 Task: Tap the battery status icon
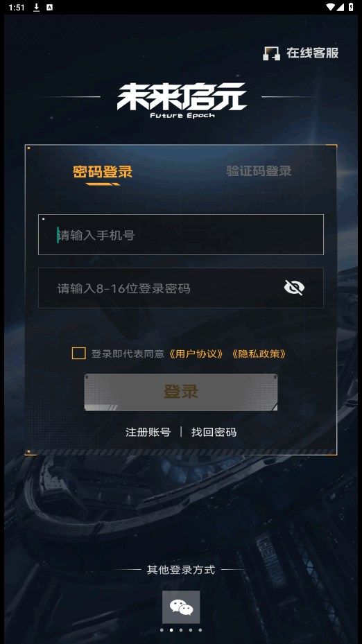(x=352, y=7)
